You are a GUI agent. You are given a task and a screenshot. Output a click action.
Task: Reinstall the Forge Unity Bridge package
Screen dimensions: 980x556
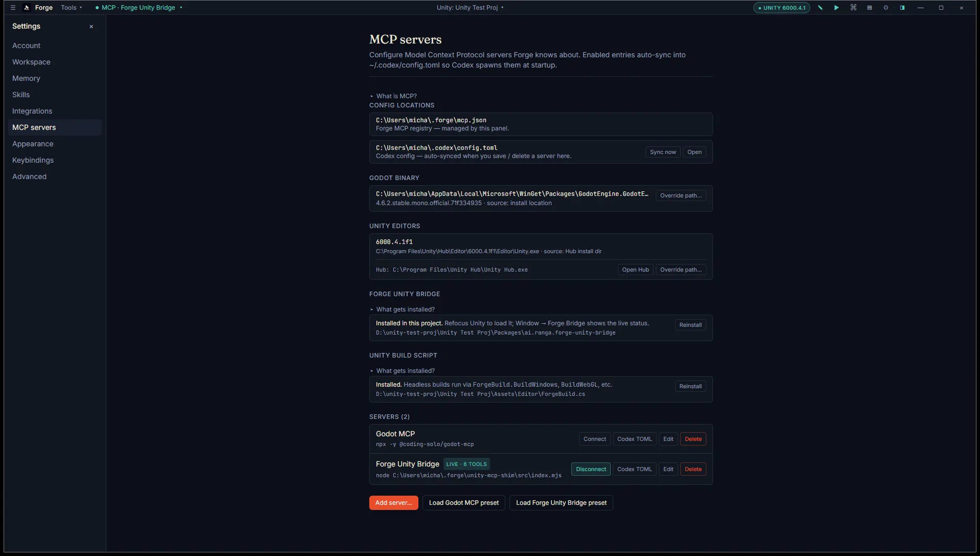[691, 325]
